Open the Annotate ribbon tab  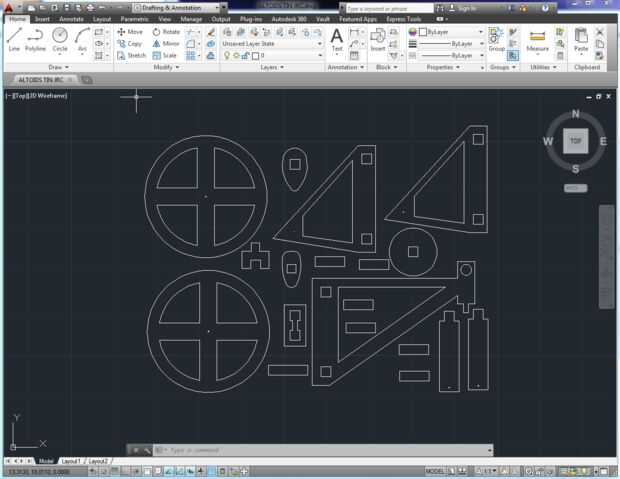pyautogui.click(x=71, y=19)
